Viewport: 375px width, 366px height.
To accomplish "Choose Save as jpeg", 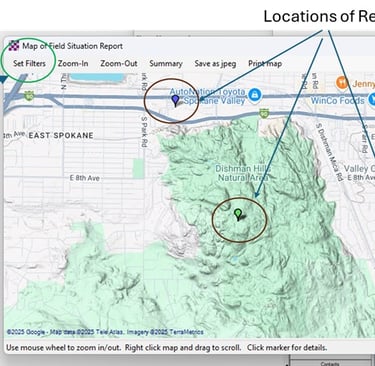I will (x=215, y=64).
